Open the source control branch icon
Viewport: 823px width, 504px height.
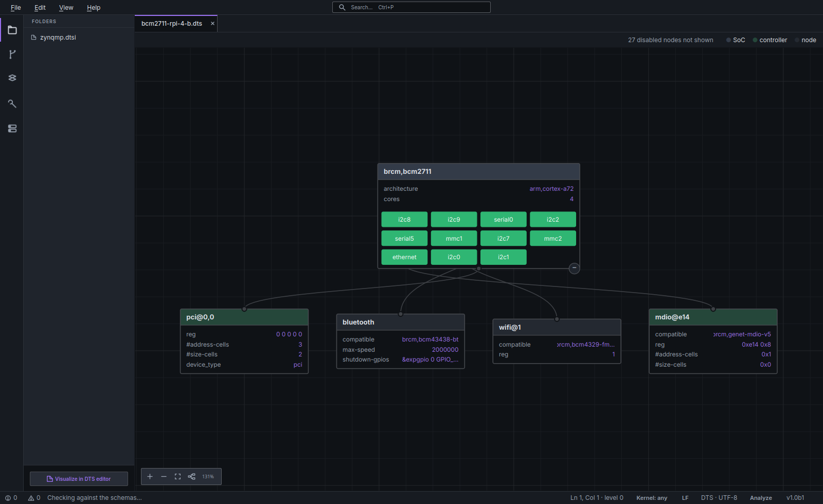click(12, 54)
